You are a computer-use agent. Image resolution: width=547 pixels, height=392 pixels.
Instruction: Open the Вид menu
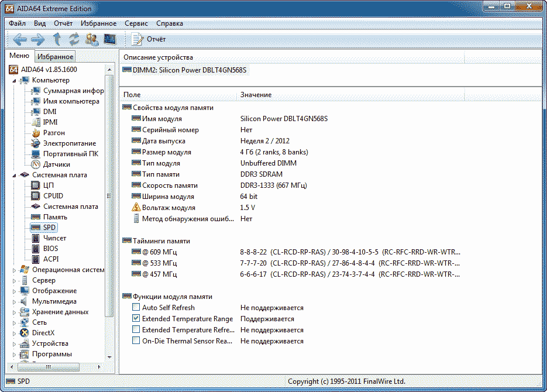[x=40, y=23]
